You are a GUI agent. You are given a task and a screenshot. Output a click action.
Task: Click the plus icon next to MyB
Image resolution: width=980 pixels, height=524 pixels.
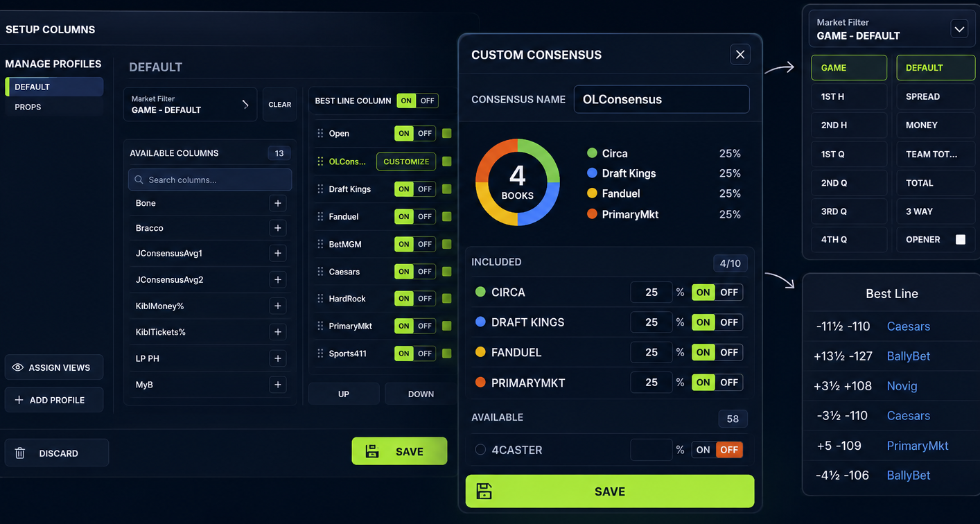[x=278, y=385]
